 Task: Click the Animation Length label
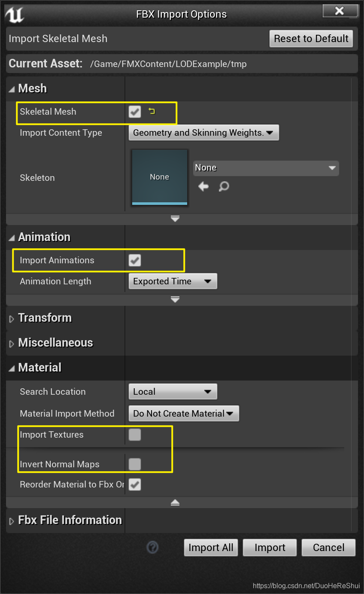click(55, 281)
